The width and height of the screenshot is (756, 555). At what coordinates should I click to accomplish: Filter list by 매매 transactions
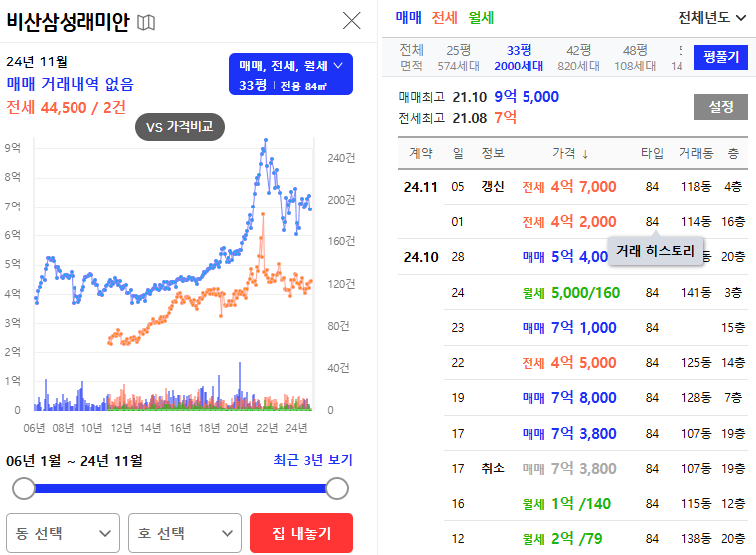[408, 17]
